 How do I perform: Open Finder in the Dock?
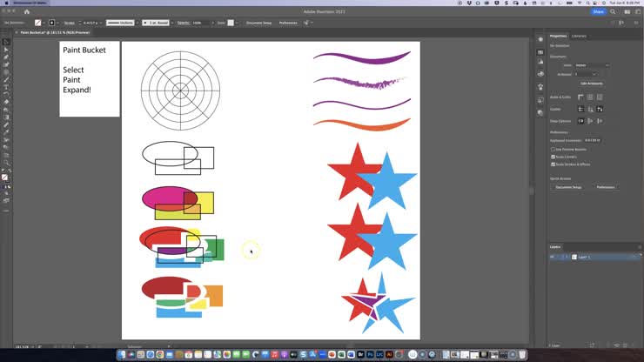tap(122, 355)
